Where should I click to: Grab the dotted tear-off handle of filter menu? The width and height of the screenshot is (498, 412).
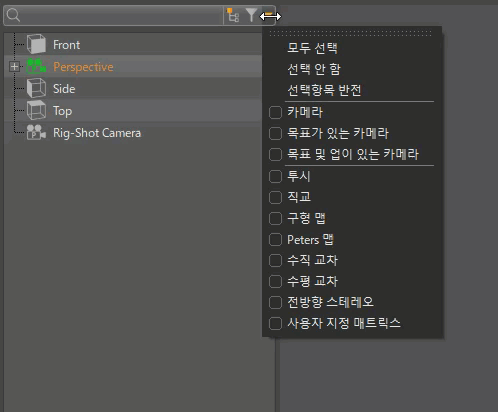tap(350, 33)
